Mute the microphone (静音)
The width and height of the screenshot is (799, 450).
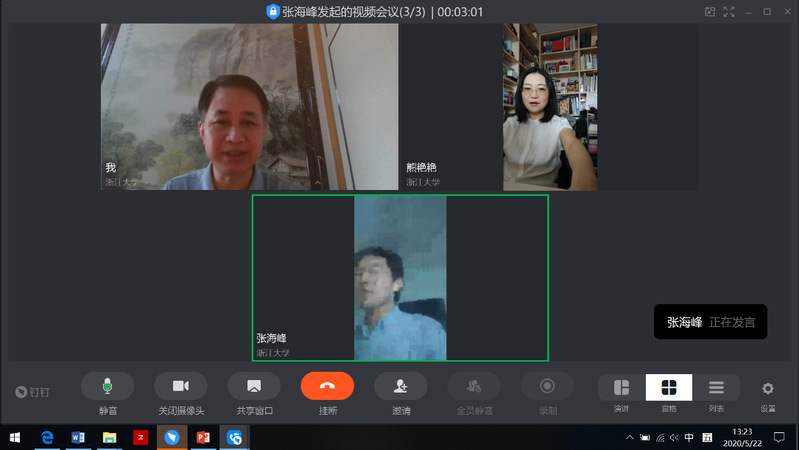point(107,386)
